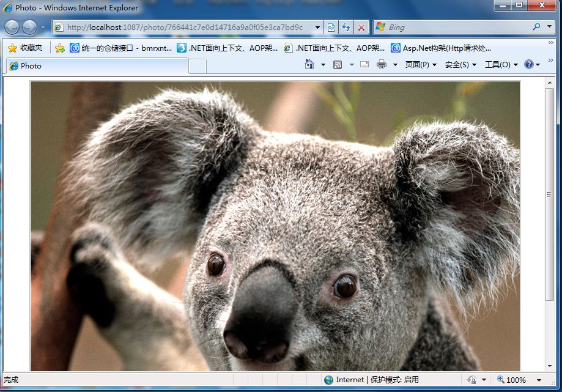
Task: Click the Print icon
Action: tap(382, 64)
